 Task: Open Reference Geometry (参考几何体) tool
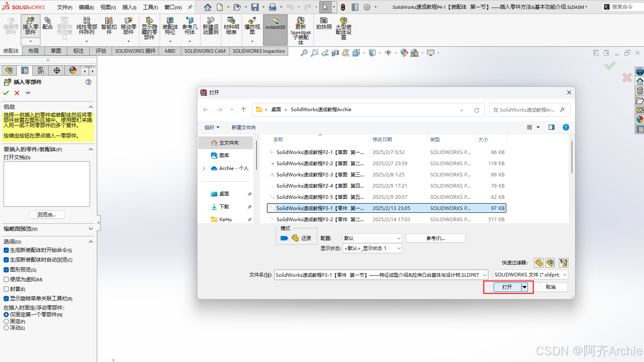click(x=190, y=26)
